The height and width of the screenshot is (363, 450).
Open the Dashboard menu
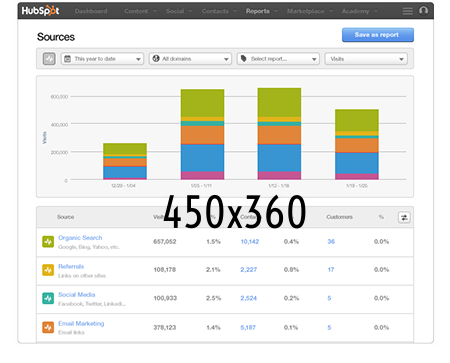coord(91,11)
